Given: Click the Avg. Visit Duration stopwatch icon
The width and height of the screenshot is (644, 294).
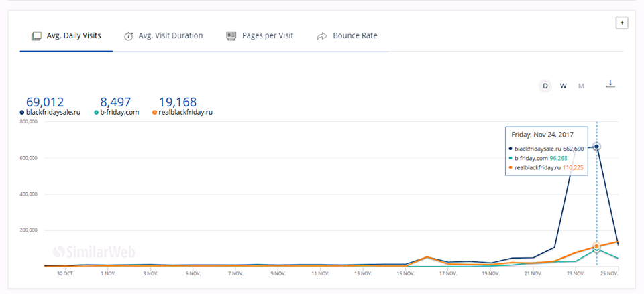Looking at the screenshot, I should click(128, 36).
